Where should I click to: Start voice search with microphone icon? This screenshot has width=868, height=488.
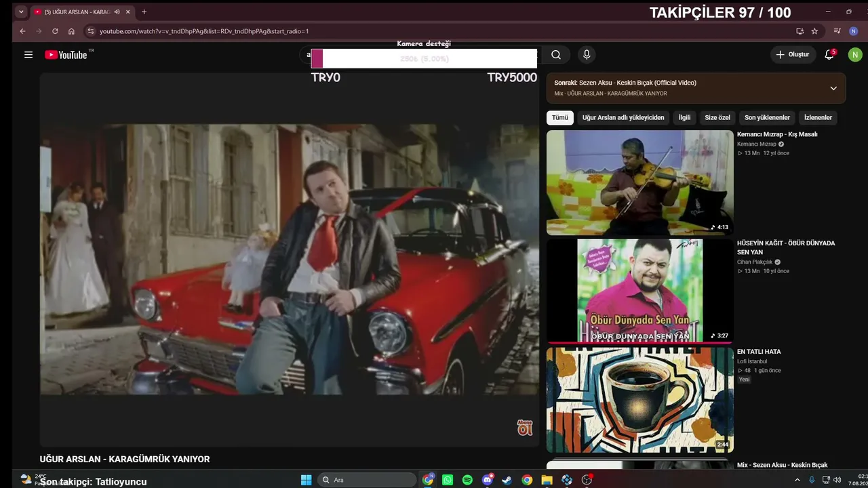(x=587, y=55)
